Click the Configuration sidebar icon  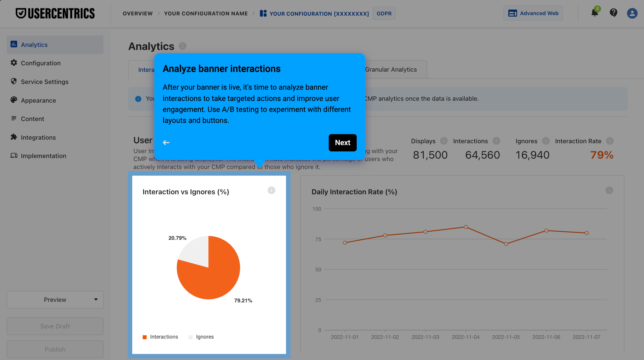[14, 62]
